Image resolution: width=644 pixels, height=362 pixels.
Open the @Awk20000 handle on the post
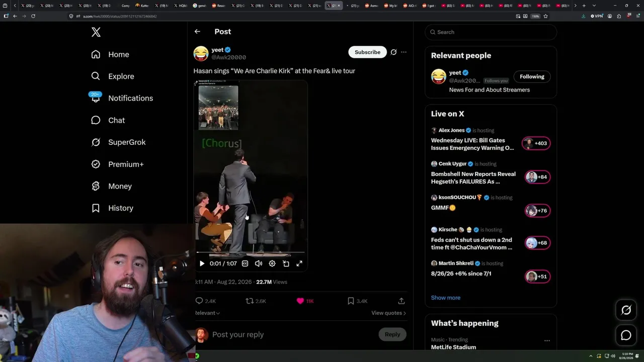click(228, 57)
